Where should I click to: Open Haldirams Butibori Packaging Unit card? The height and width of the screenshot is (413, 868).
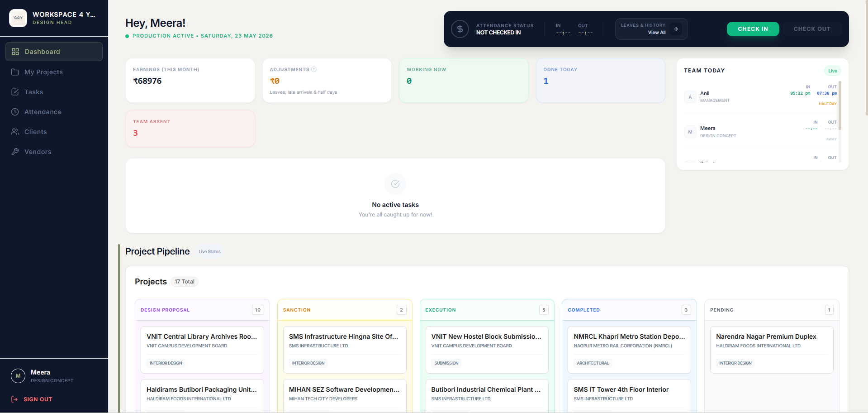pyautogui.click(x=202, y=396)
